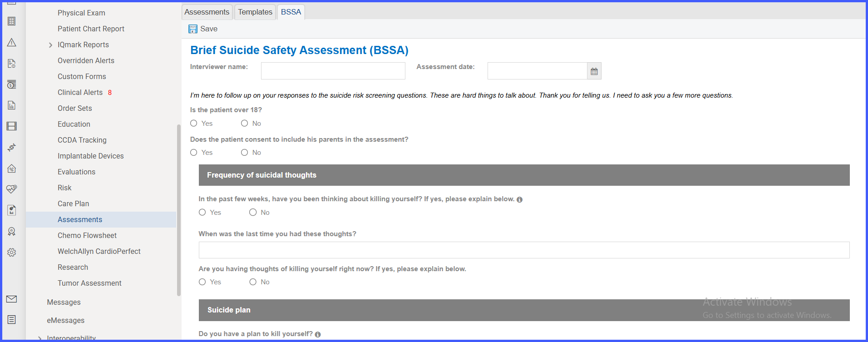
Task: Open eMessages in sidebar
Action: pyautogui.click(x=65, y=320)
